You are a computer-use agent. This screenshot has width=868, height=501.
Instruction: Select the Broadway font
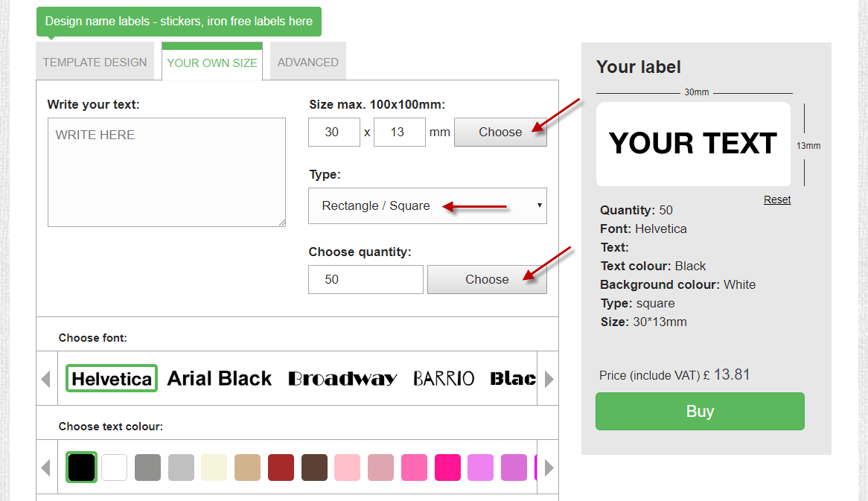pos(342,379)
